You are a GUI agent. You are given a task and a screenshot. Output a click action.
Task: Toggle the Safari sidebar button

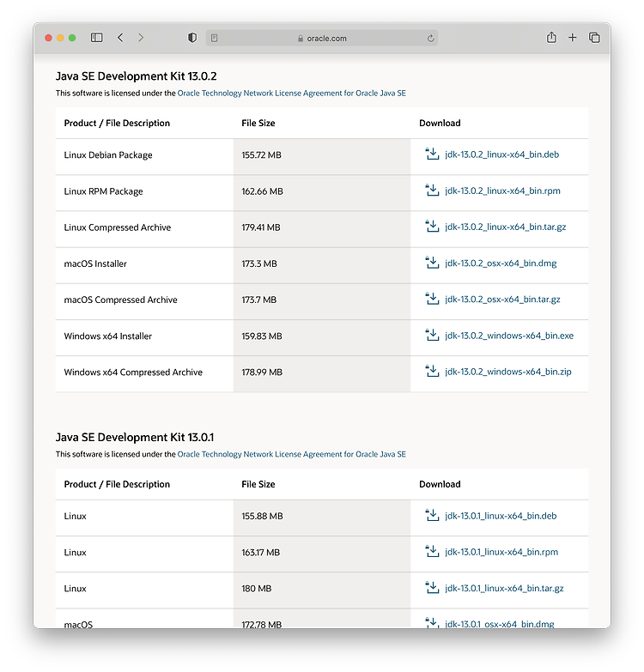coord(97,38)
